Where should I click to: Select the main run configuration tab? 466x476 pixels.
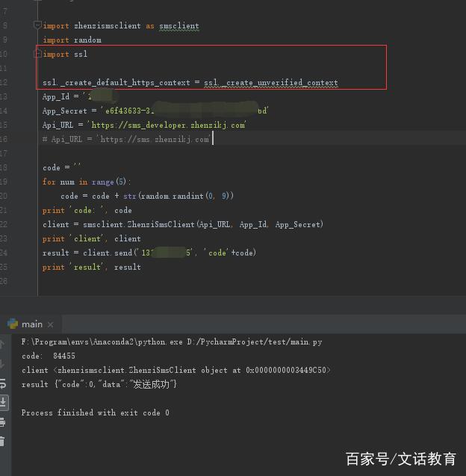tap(32, 324)
